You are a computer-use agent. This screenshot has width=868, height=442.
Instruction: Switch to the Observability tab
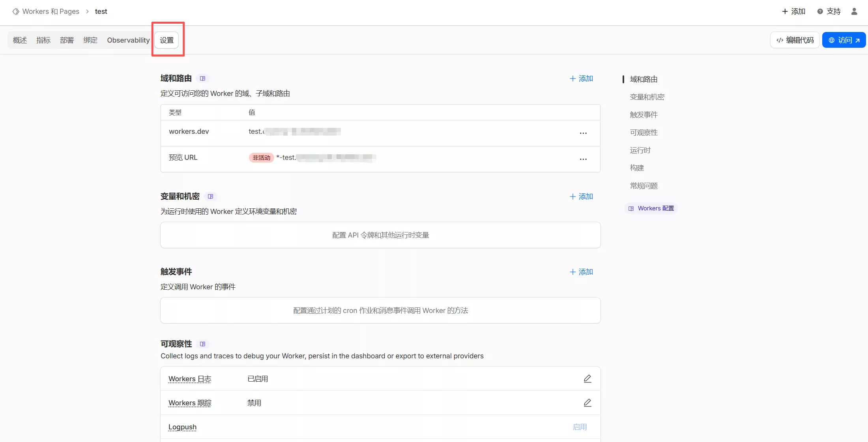point(128,40)
